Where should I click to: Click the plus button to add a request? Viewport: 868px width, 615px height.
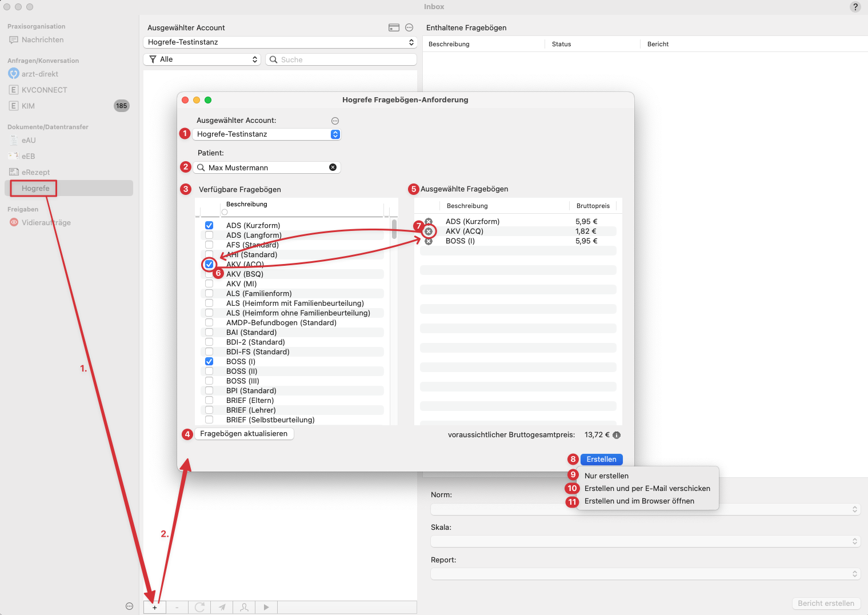[154, 608]
